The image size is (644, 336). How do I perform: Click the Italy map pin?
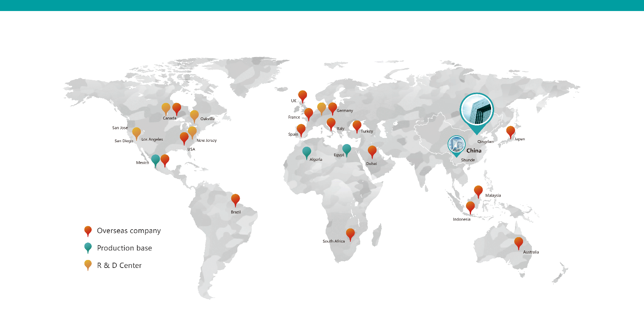tap(331, 123)
